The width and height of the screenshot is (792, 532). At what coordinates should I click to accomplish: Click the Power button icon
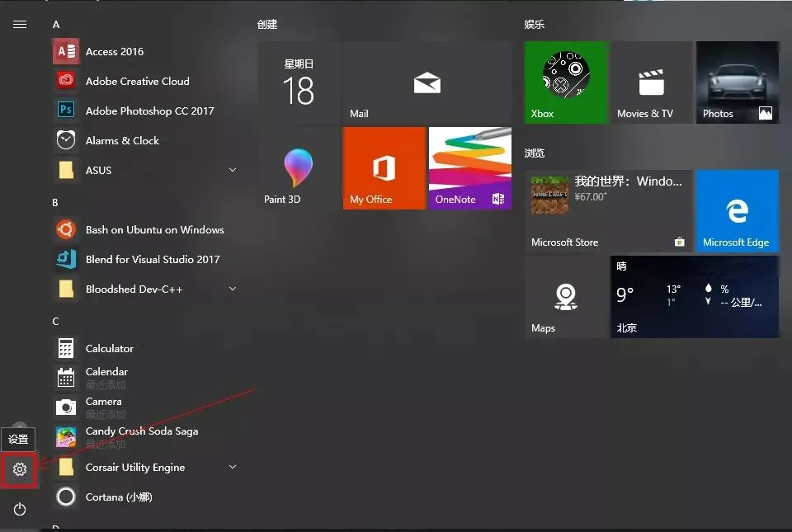19,509
